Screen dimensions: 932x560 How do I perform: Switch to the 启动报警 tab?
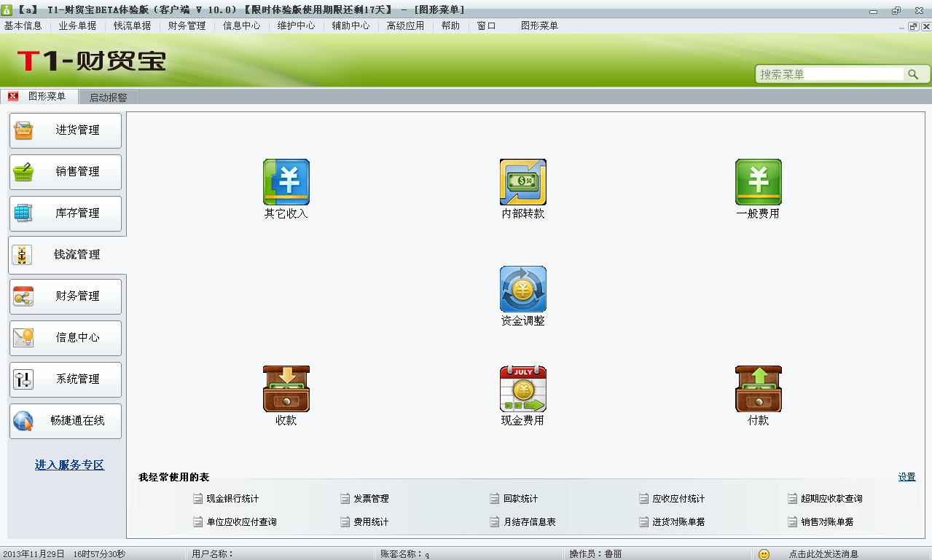[108, 97]
